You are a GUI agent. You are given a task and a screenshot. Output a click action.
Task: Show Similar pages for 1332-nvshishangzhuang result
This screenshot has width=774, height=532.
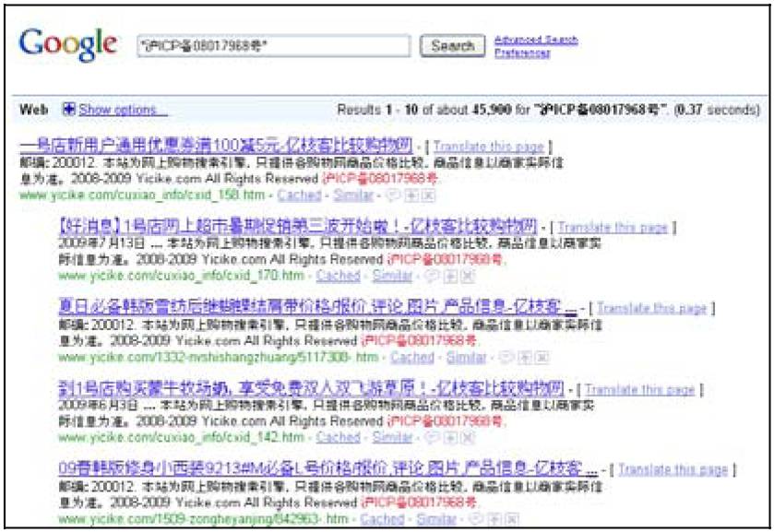pyautogui.click(x=467, y=358)
